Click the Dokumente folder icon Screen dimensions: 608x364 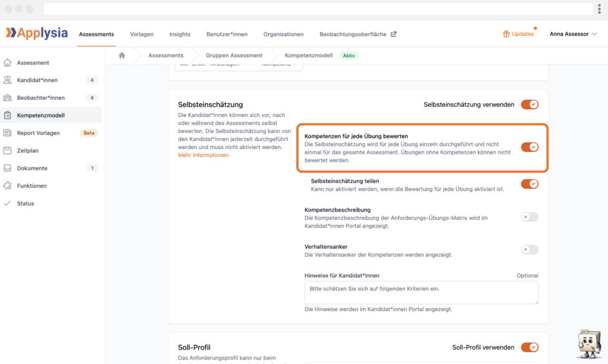(7, 168)
